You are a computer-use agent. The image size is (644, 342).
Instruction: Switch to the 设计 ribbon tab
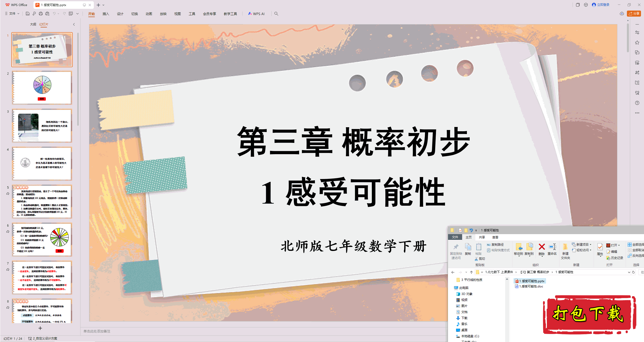click(x=120, y=14)
